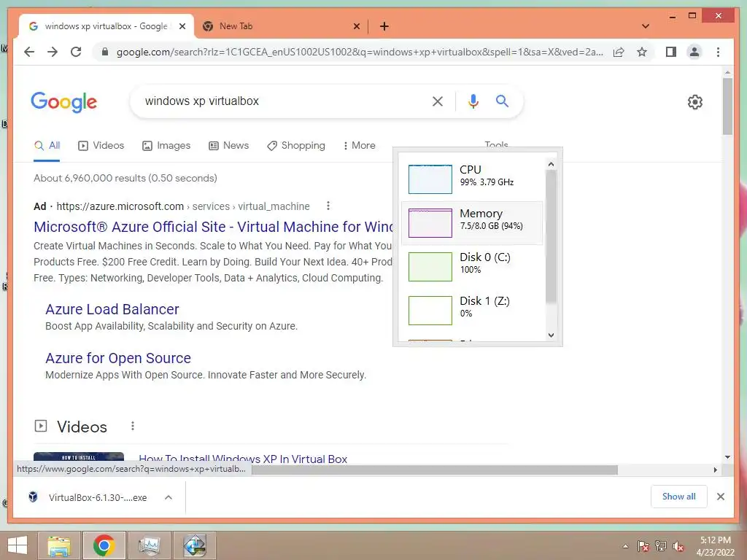The height and width of the screenshot is (560, 747).
Task: Open How To Install Windows XP video link
Action: (243, 458)
